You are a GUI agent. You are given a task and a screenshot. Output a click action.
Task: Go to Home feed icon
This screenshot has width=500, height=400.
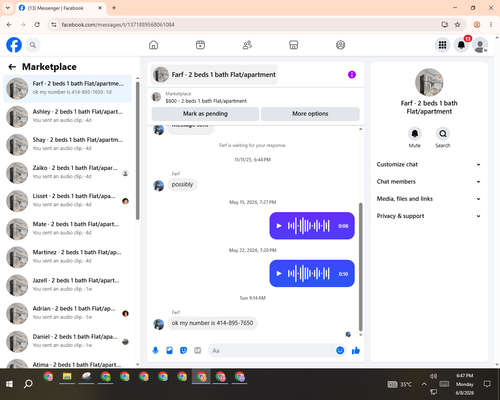pos(153,45)
